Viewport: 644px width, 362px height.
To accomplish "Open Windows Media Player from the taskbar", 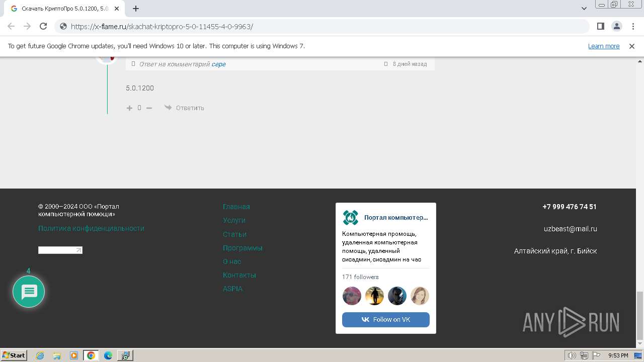I will click(74, 355).
